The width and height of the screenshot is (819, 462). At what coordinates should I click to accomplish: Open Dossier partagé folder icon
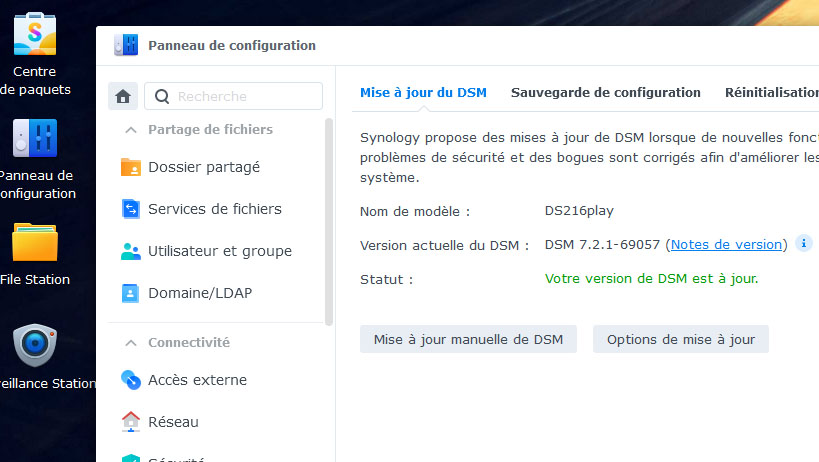click(x=131, y=167)
